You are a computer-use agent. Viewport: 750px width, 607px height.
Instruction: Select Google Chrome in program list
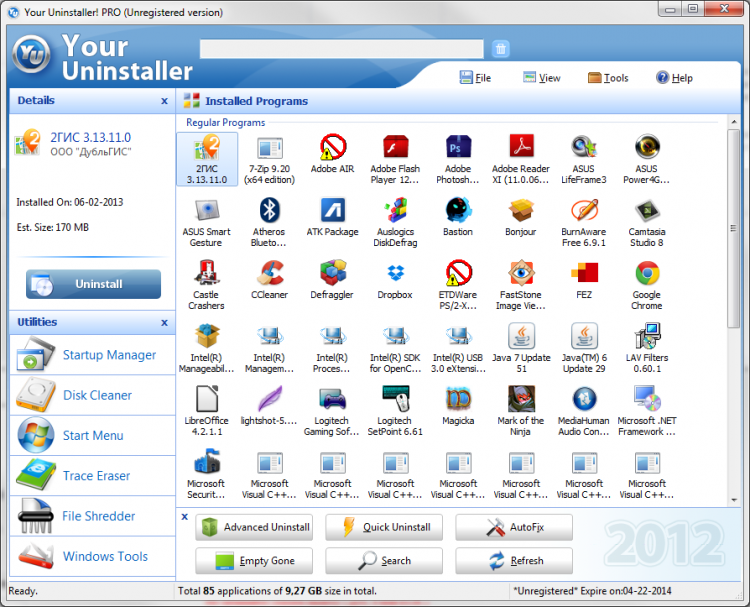[x=647, y=273]
